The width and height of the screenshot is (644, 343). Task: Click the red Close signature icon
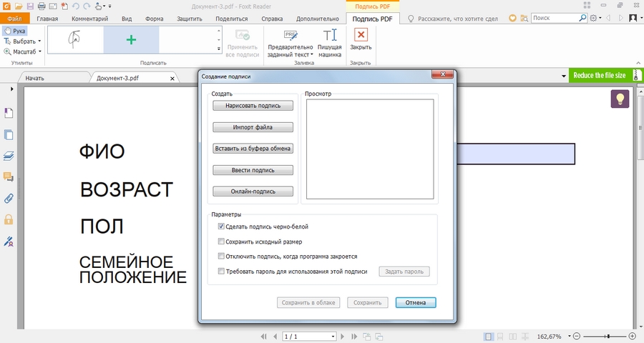click(361, 35)
